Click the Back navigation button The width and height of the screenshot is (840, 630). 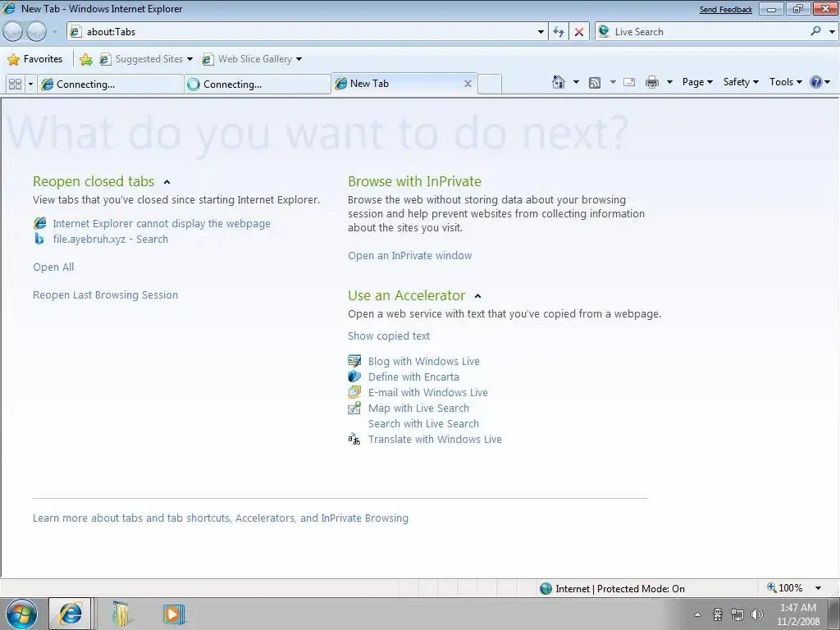tap(13, 32)
